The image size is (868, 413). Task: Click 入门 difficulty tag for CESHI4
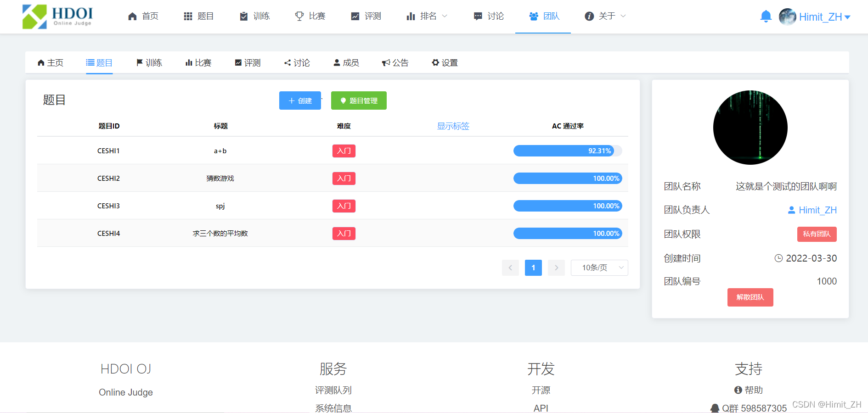click(x=344, y=234)
